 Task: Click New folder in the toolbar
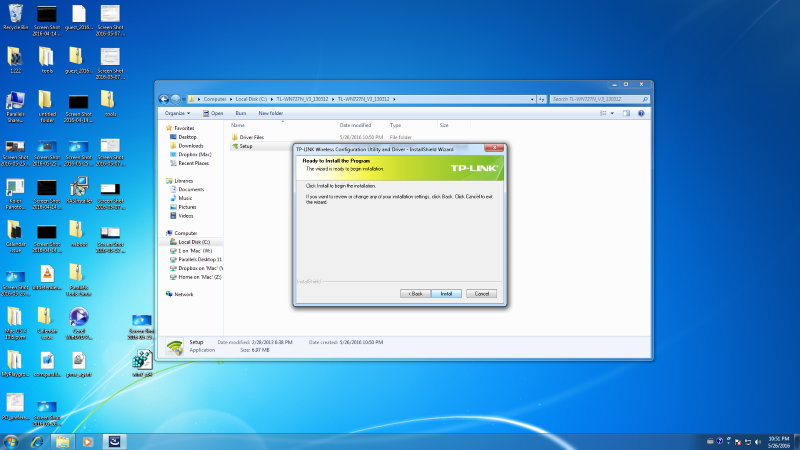coord(270,113)
